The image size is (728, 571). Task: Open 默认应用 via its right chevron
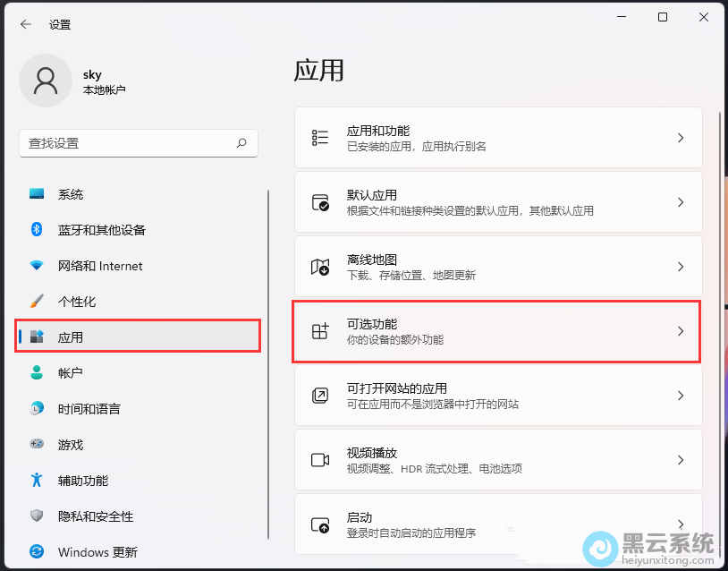tap(680, 202)
